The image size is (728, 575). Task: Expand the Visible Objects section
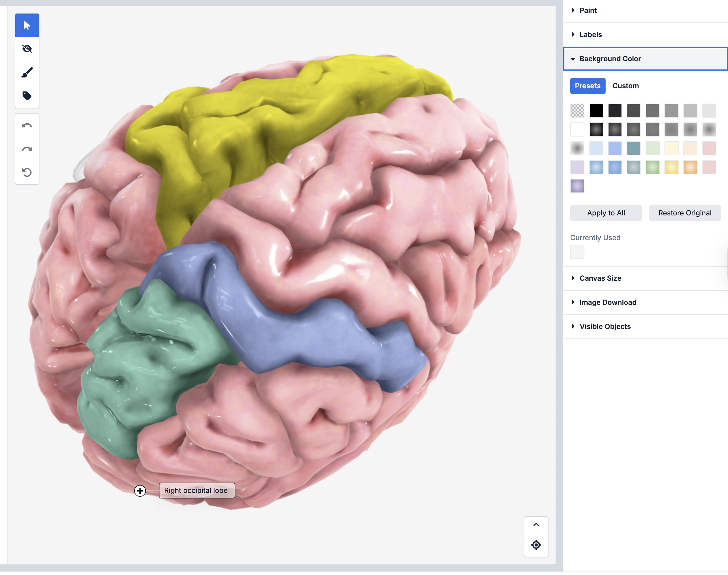pyautogui.click(x=645, y=326)
